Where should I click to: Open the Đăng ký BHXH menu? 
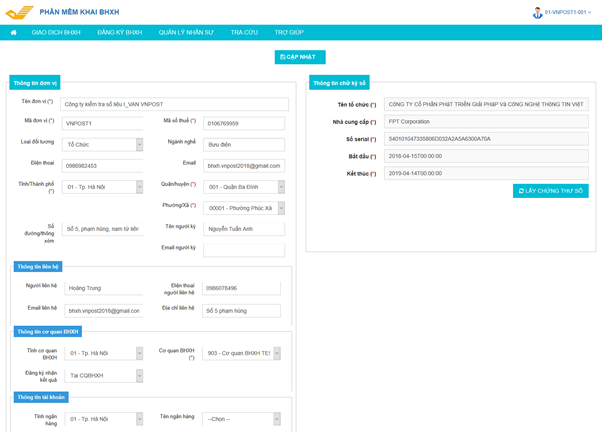(119, 32)
